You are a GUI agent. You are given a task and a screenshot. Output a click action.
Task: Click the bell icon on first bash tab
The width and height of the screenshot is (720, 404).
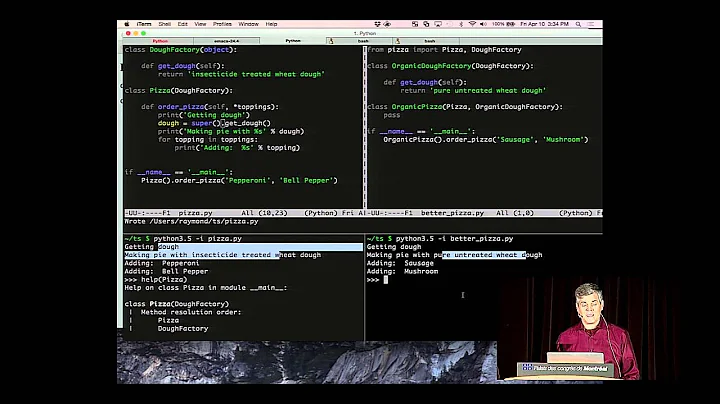click(x=331, y=41)
